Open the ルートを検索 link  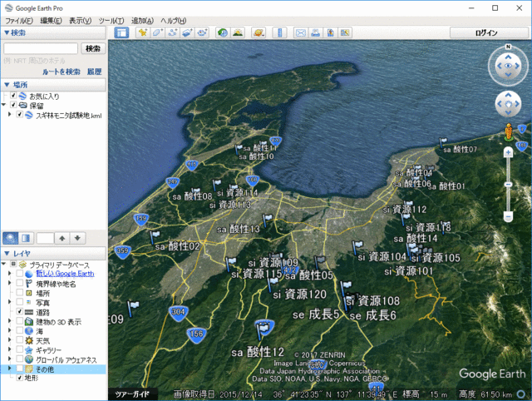pos(61,72)
